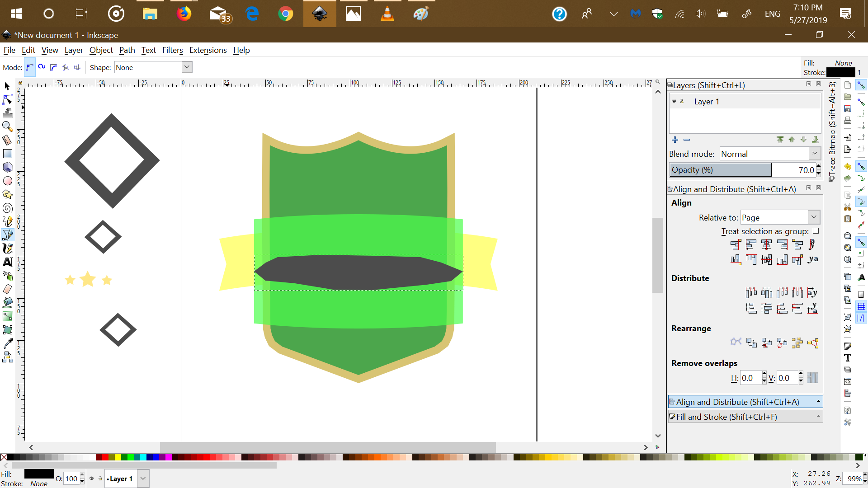This screenshot has width=868, height=488.
Task: Activate the Spiral tool
Action: tap(7, 208)
